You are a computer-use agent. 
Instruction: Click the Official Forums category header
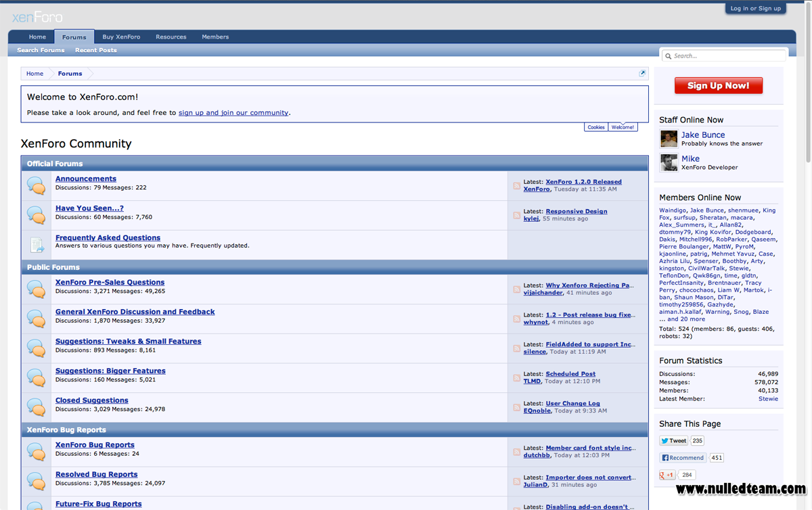[x=335, y=164]
